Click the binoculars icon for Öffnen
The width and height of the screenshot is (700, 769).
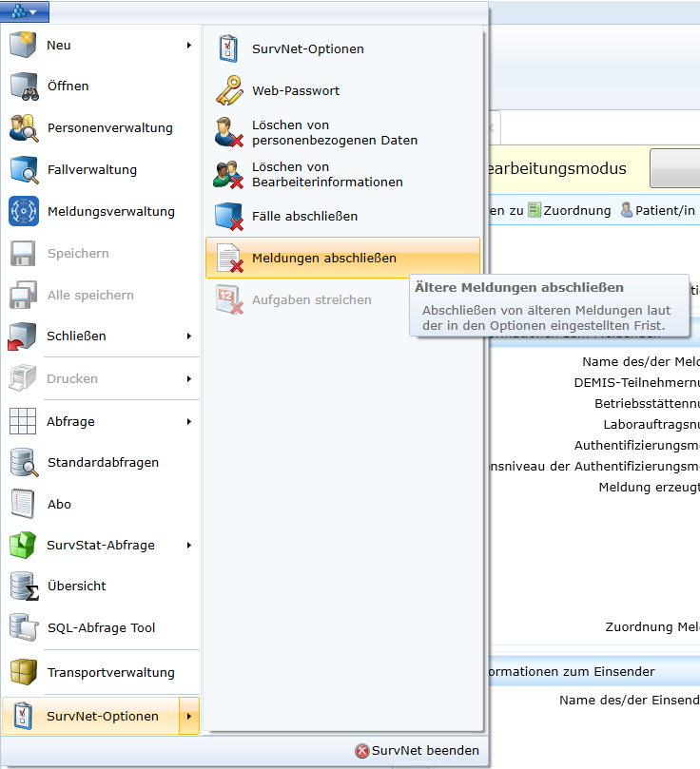[x=23, y=87]
